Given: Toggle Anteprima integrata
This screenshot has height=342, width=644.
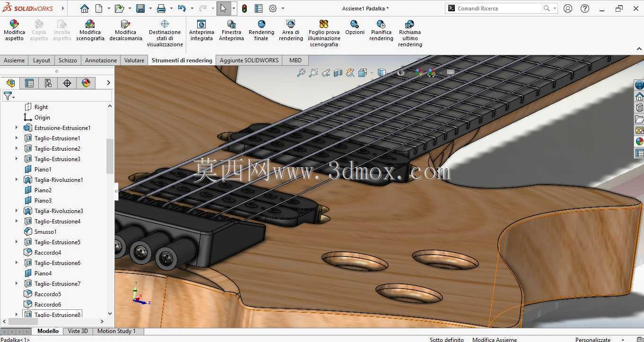Looking at the screenshot, I should tap(201, 31).
